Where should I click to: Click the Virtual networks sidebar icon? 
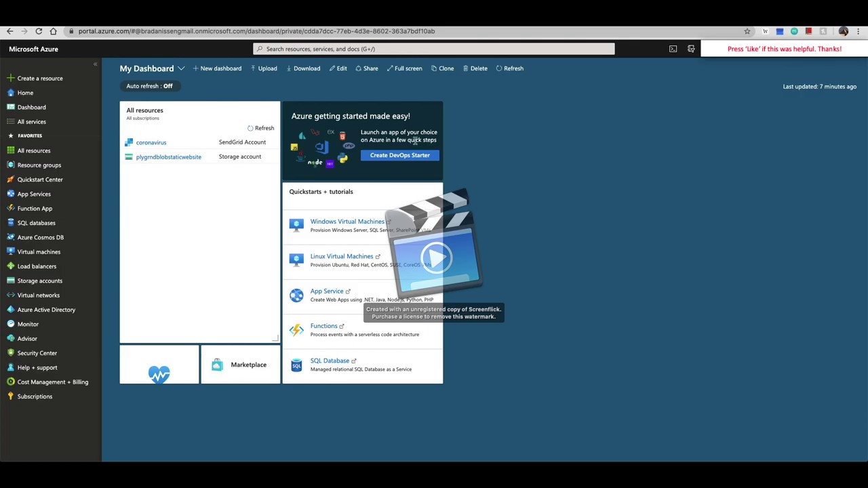10,295
